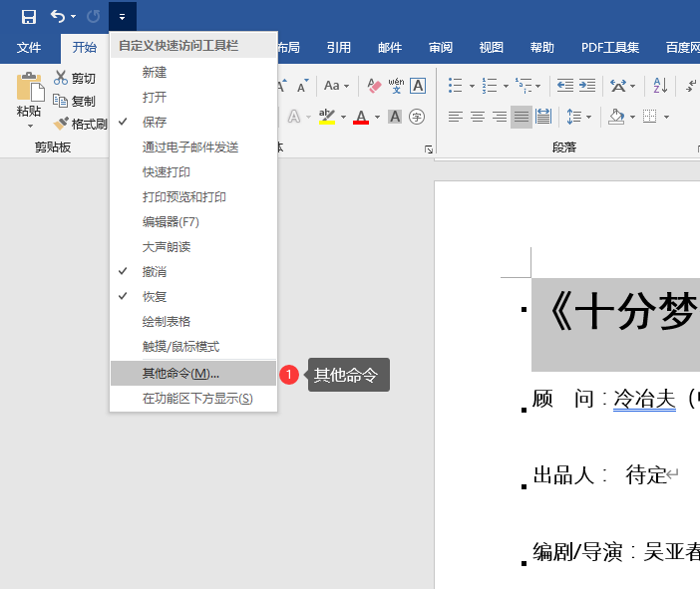Switch to the 视图 tab
Screen dimensions: 700x589
tap(491, 47)
